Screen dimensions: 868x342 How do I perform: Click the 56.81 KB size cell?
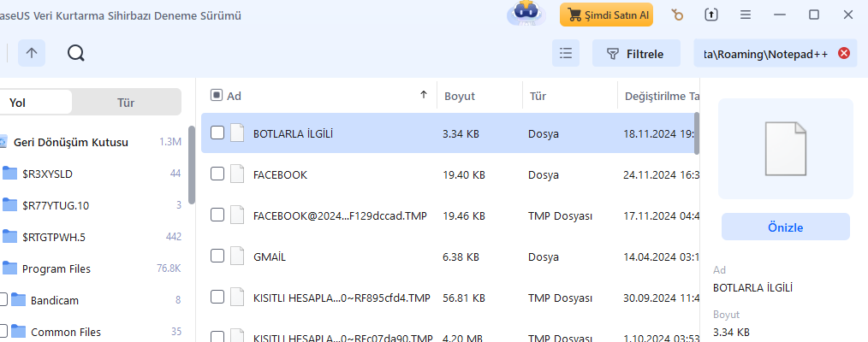[x=464, y=298]
